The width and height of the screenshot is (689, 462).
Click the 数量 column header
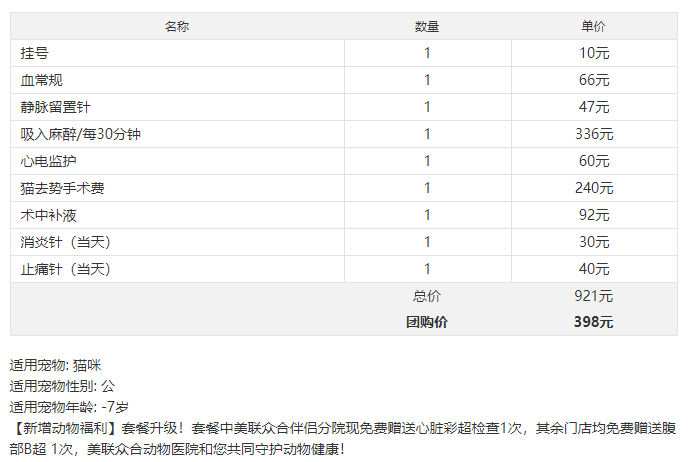[427, 26]
